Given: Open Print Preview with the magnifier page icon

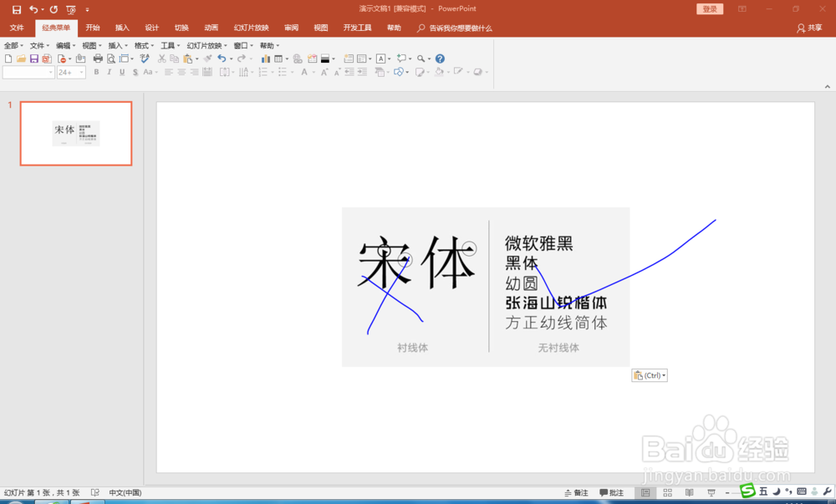Looking at the screenshot, I should pyautogui.click(x=111, y=59).
